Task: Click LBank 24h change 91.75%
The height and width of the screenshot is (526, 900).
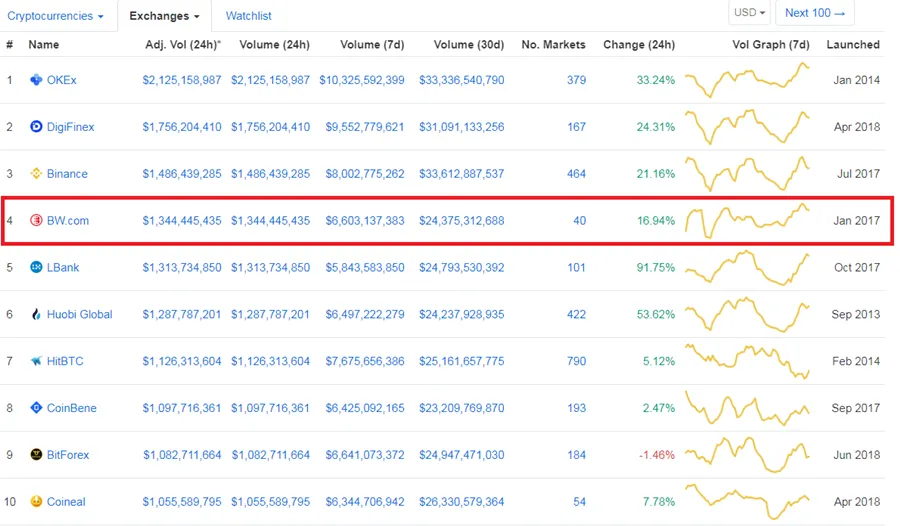Action: pyautogui.click(x=655, y=267)
